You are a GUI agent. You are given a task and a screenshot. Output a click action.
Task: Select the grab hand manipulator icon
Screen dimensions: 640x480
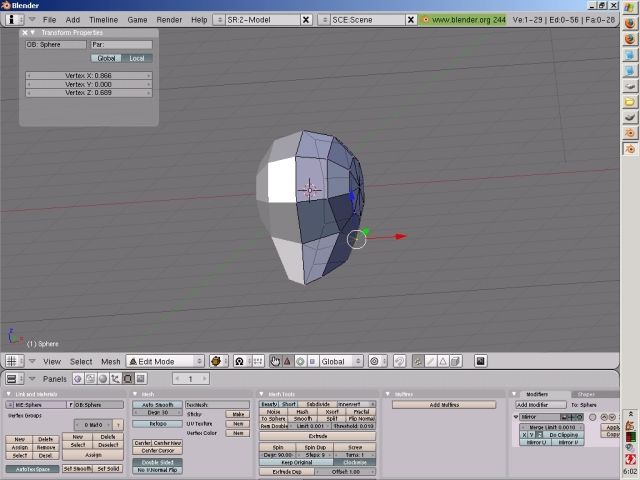coord(275,361)
